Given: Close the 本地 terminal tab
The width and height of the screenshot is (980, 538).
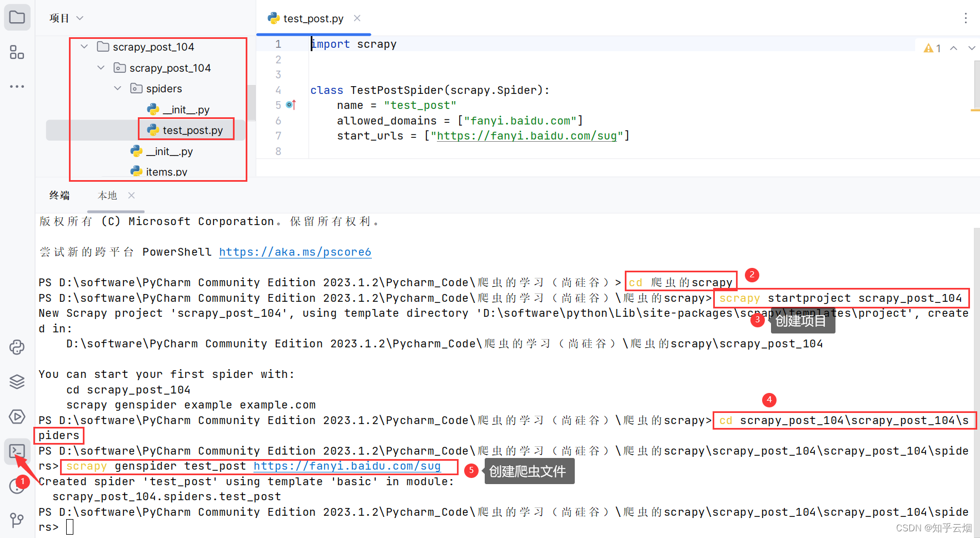Looking at the screenshot, I should (x=131, y=195).
